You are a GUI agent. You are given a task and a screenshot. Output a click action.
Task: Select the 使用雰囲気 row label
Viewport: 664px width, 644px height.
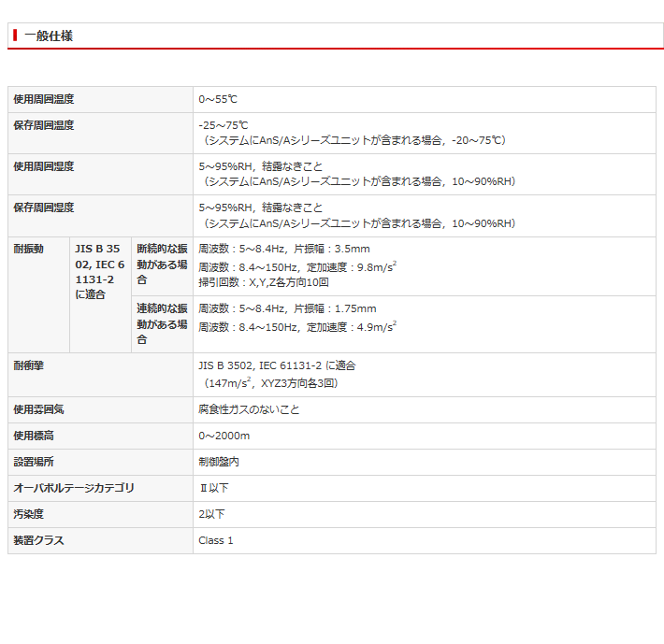click(38, 409)
